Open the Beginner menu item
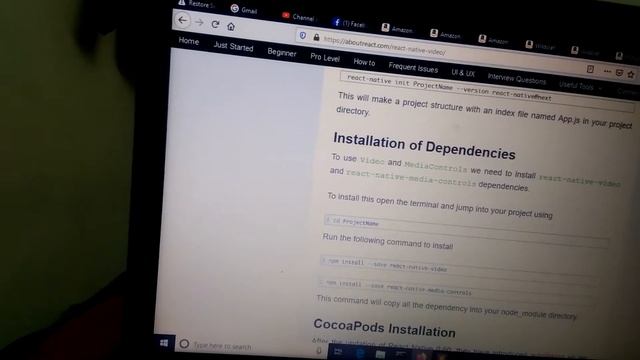 [282, 53]
